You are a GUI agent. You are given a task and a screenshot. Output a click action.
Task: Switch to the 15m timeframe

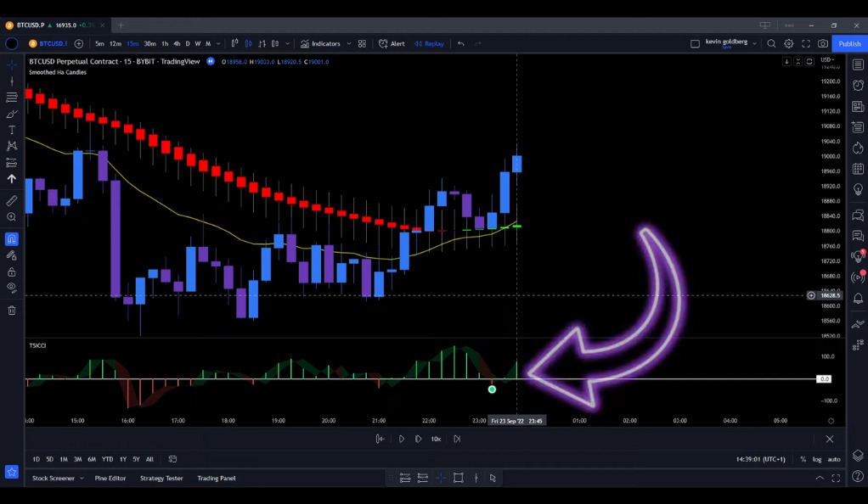pos(132,44)
